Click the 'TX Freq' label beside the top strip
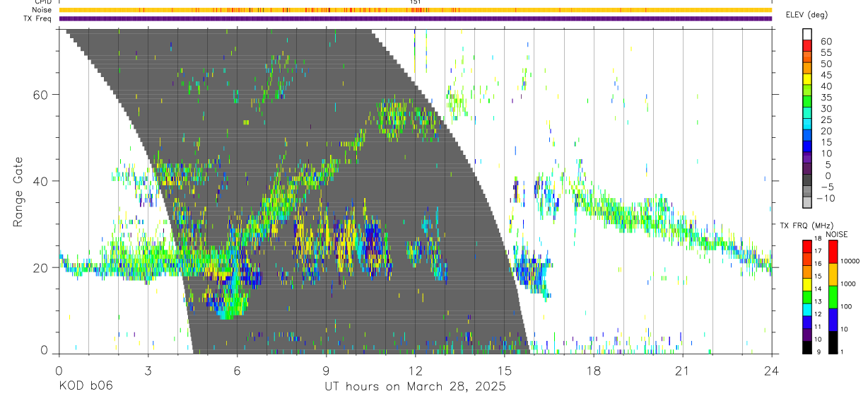868x401 pixels. point(38,18)
